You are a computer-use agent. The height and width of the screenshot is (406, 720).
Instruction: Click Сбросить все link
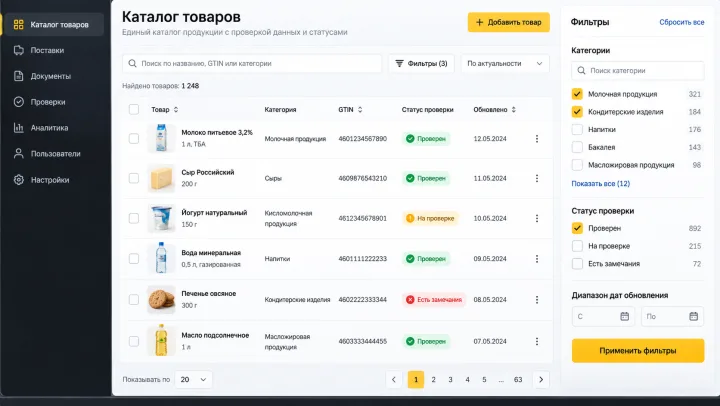tap(681, 22)
